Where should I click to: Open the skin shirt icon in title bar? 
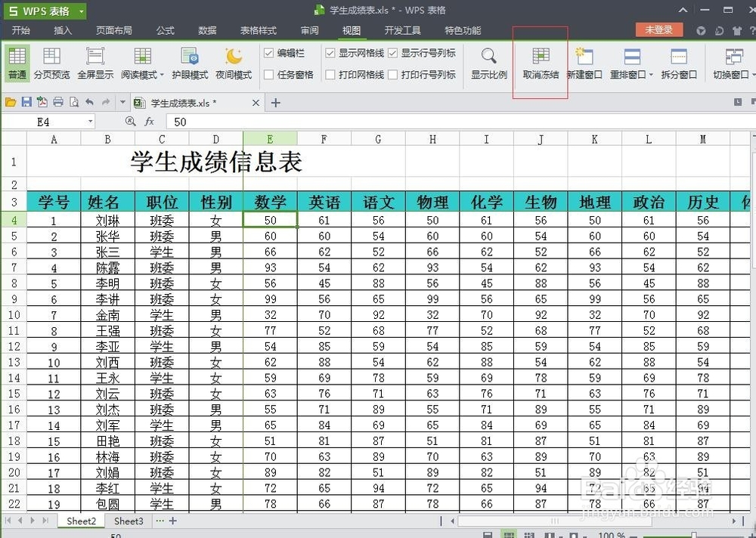736,30
